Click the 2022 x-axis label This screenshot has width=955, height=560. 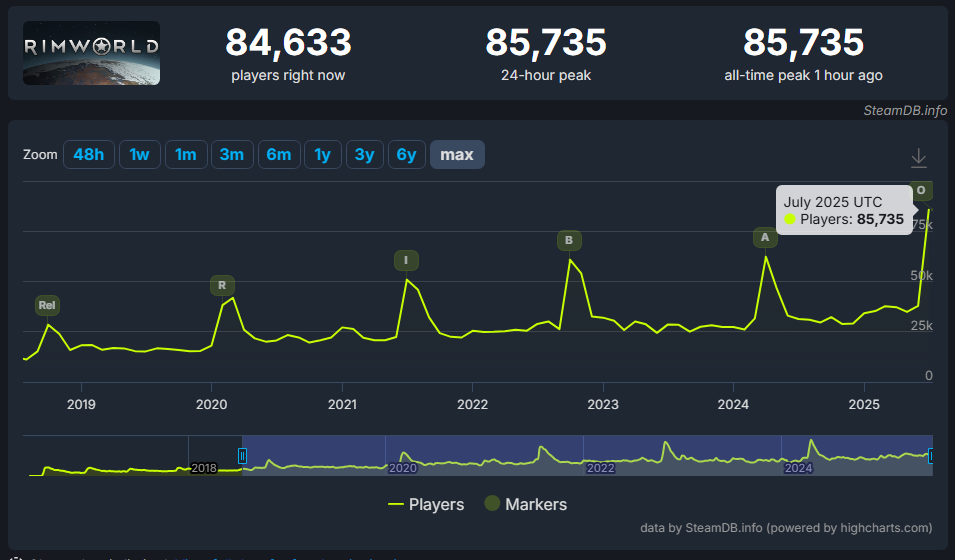pos(473,404)
